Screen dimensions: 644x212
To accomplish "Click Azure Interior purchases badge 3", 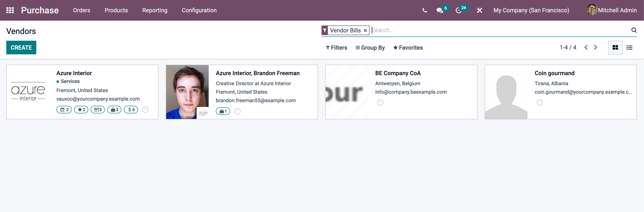I will (114, 110).
